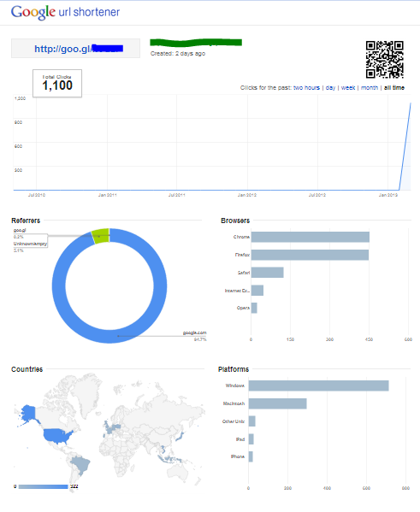Viewport: 420px width, 512px height.
Task: Click Brazil on the countries map
Action: pyautogui.click(x=81, y=465)
